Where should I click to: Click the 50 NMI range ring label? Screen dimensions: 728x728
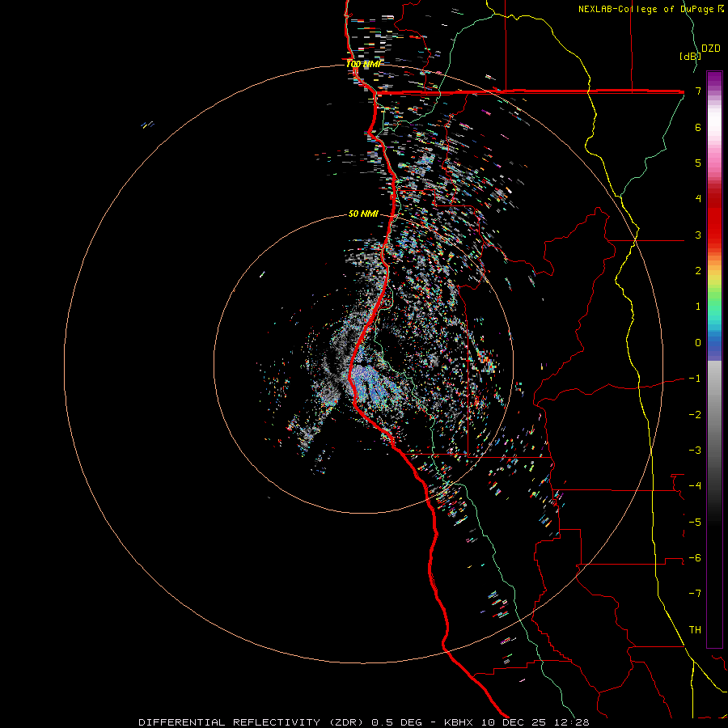point(363,214)
